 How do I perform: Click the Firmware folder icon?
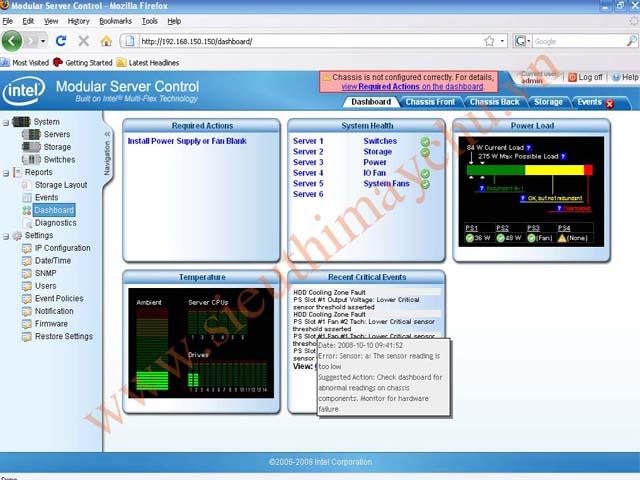pos(27,324)
